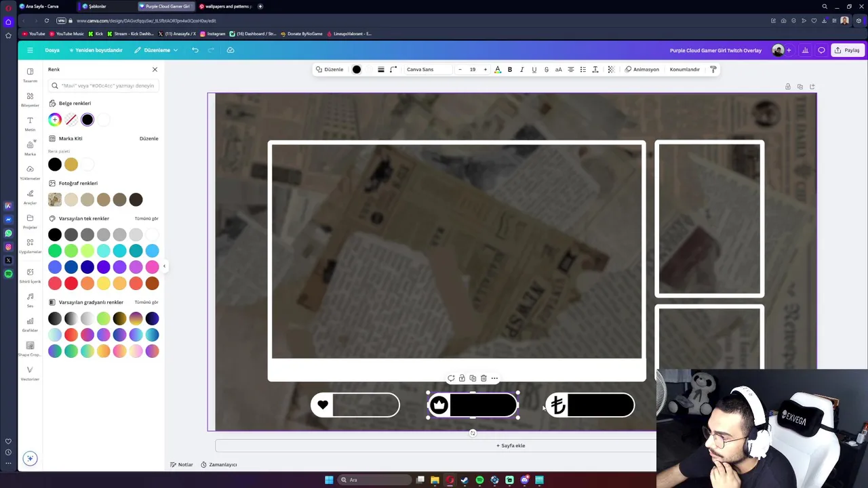Open Araçlar tools panel
868x488 pixels.
click(x=30, y=197)
